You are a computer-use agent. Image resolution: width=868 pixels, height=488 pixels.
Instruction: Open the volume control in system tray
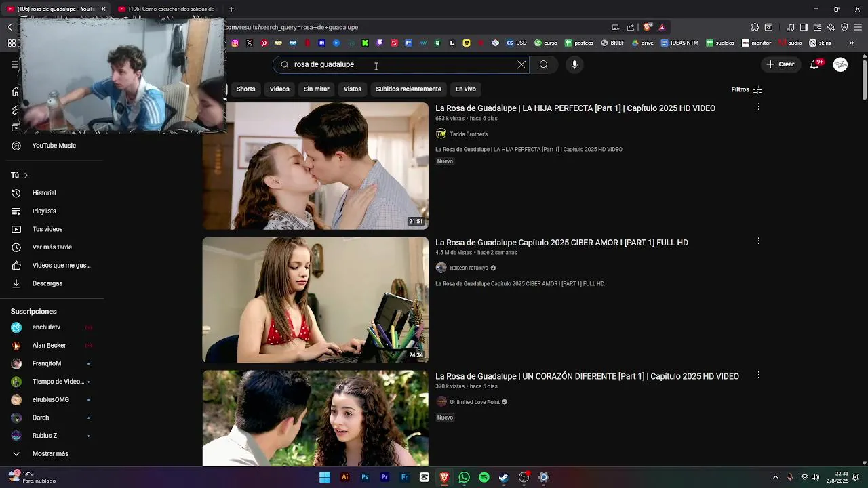[815, 477]
